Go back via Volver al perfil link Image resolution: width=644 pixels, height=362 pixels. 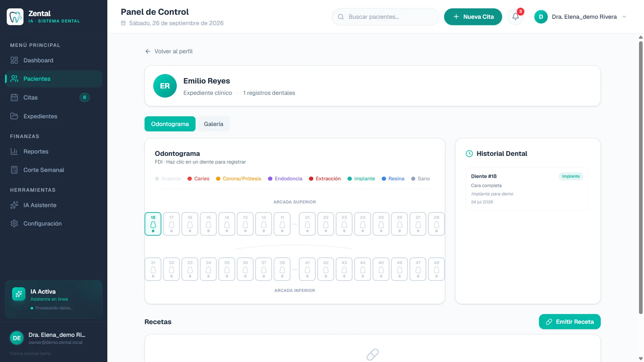169,51
